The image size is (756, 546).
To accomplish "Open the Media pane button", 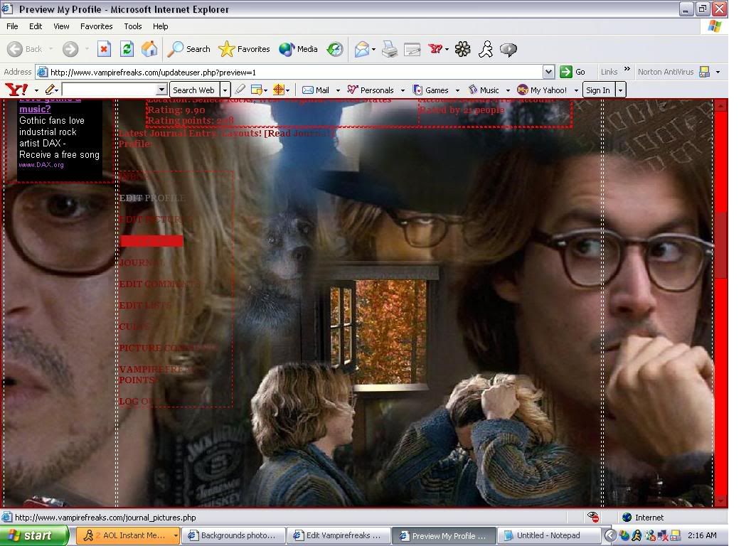I will 298,48.
